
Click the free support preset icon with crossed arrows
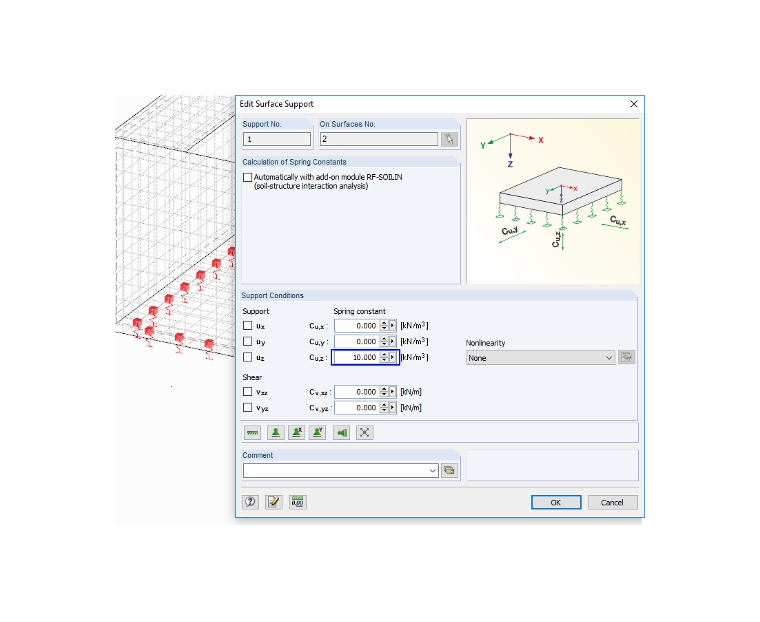(x=364, y=432)
